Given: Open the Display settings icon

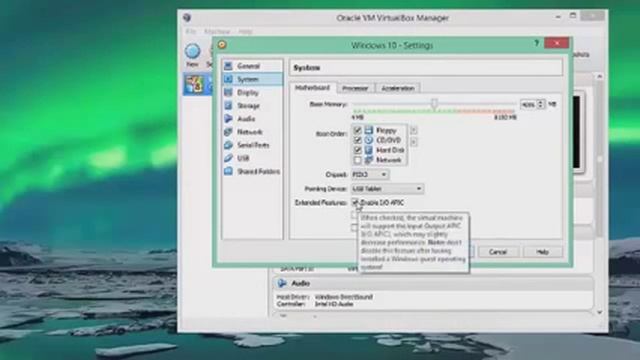Looking at the screenshot, I should [x=229, y=93].
